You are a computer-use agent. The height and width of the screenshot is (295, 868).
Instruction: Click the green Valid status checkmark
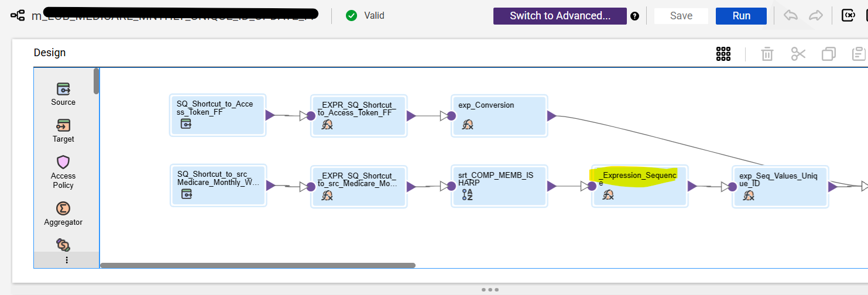tap(351, 16)
